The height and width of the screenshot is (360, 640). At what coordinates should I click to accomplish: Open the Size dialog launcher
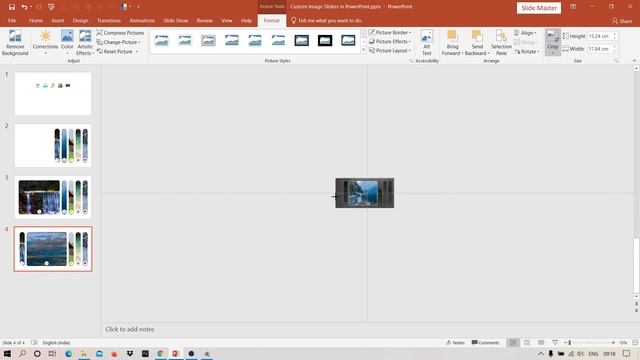[616, 61]
